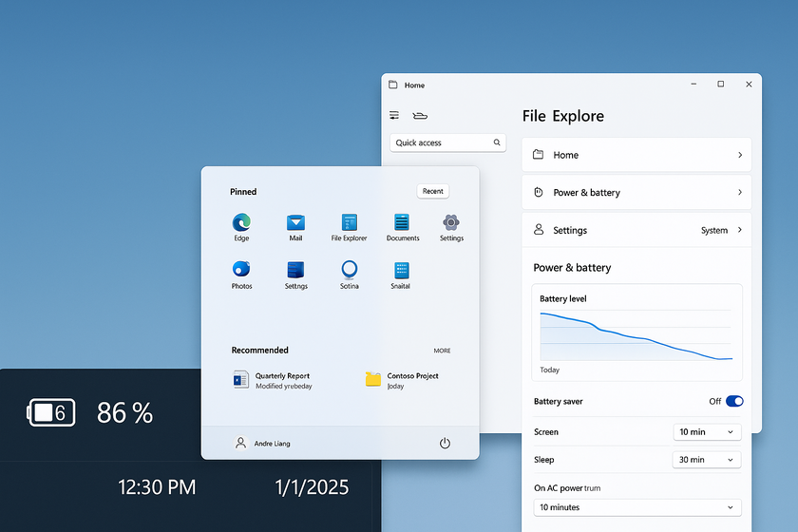Open the Photos app icon

click(x=241, y=270)
